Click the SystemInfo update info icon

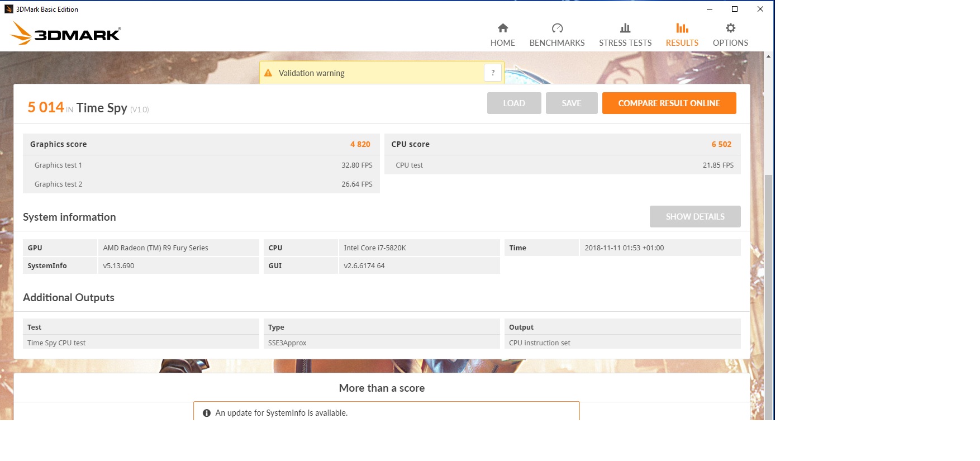coord(207,413)
